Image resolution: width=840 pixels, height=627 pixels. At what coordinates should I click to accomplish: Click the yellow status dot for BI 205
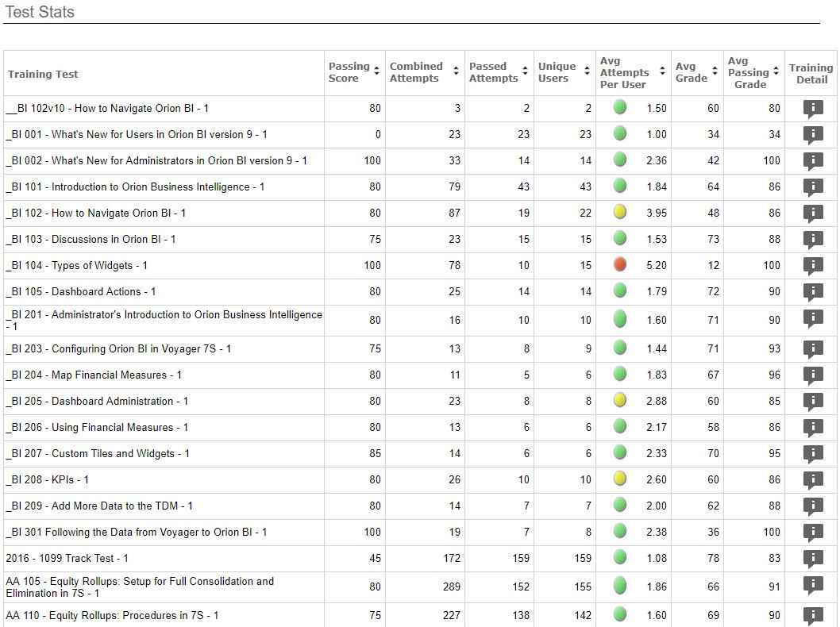pos(620,400)
